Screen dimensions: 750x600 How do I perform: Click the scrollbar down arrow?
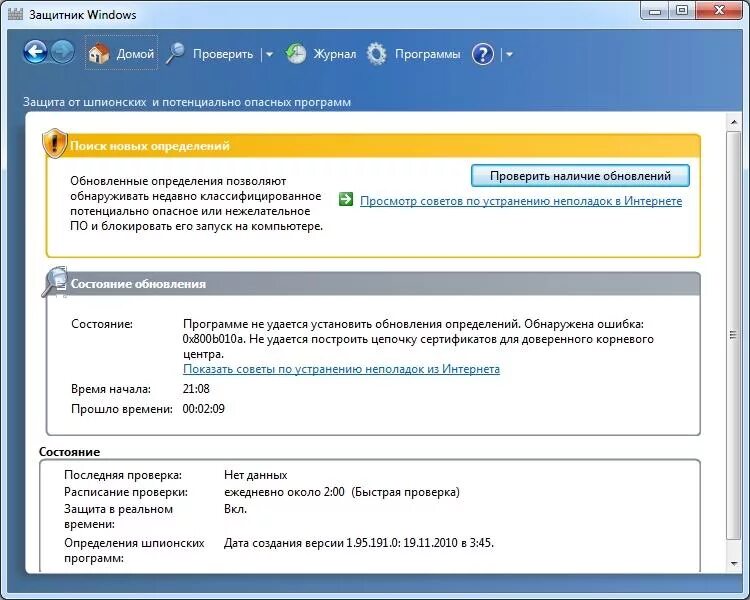734,564
